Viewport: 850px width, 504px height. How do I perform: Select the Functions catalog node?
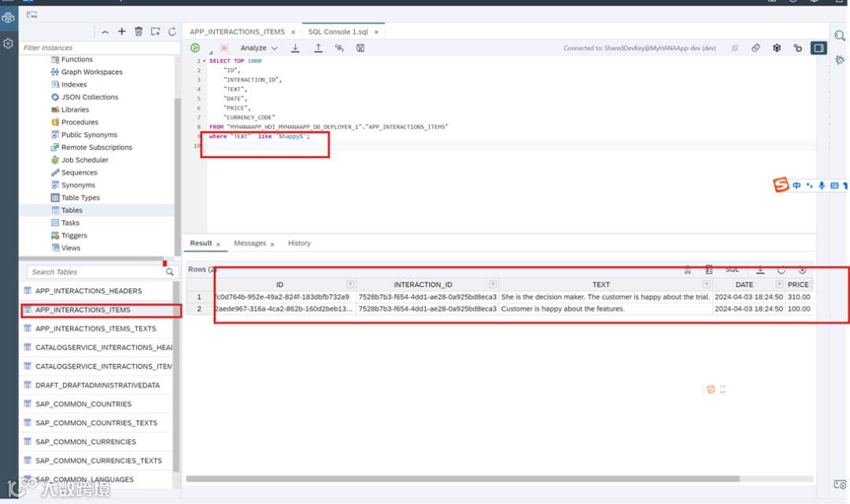76,60
